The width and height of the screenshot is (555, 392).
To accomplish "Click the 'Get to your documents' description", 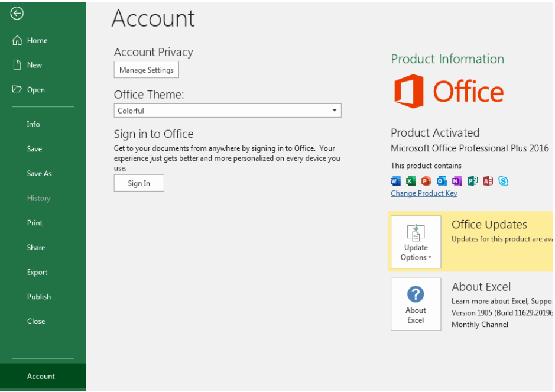I will pos(227,158).
